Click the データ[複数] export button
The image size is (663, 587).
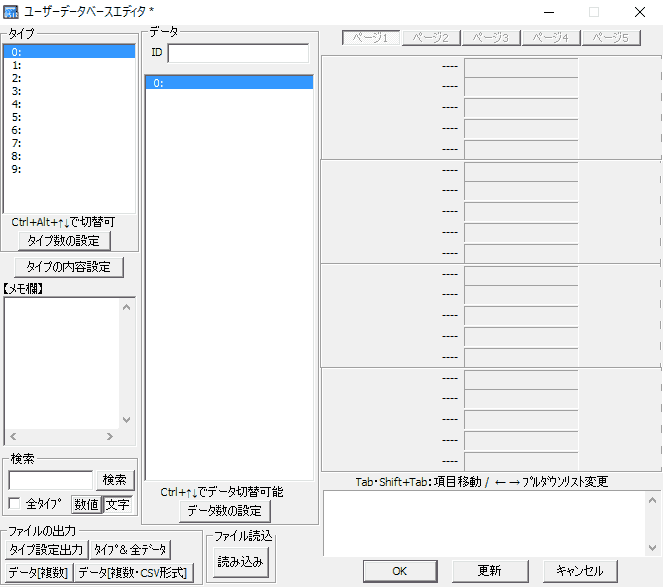(x=39, y=573)
